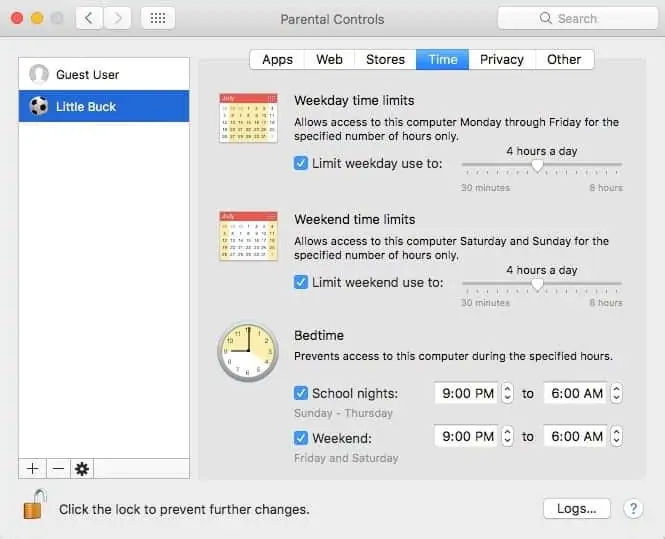665x539 pixels.
Task: Click the Weekend time limits heading
Action: (x=355, y=219)
